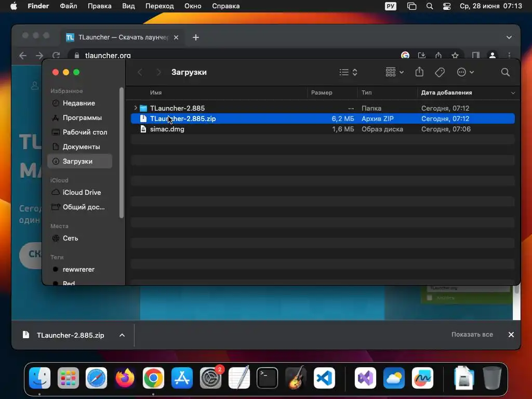532x399 pixels.
Task: Open the Переход menu
Action: [159, 6]
